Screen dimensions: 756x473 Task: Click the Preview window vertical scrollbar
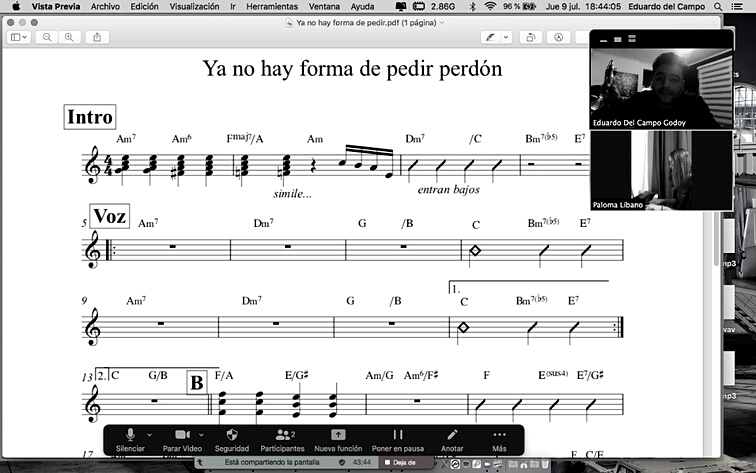(716, 239)
